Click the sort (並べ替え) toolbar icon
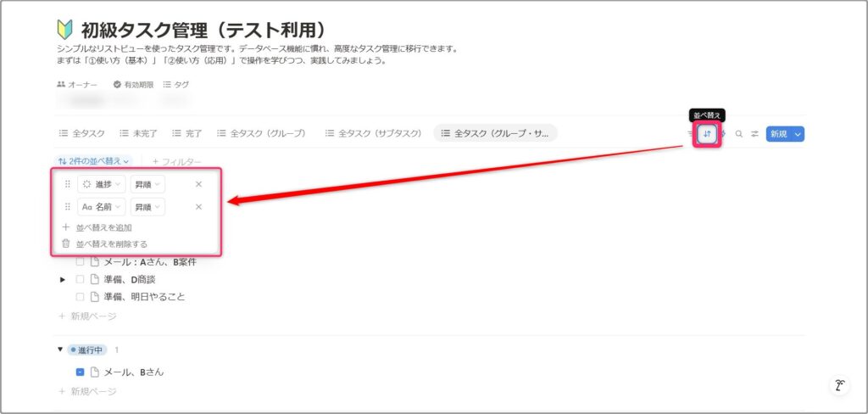 [x=707, y=133]
